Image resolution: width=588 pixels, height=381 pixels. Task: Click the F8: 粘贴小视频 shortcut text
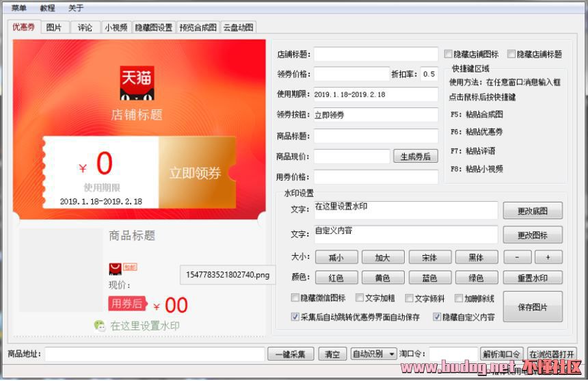pyautogui.click(x=477, y=169)
